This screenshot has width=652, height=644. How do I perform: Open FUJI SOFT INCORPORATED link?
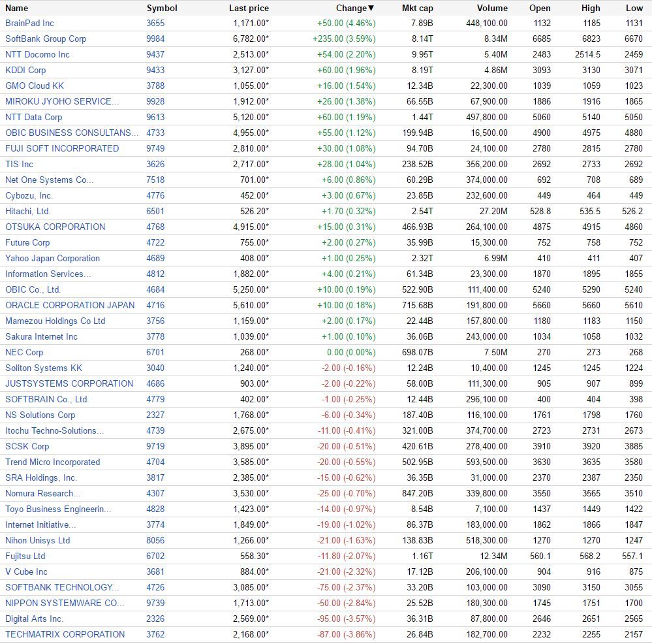pyautogui.click(x=62, y=148)
